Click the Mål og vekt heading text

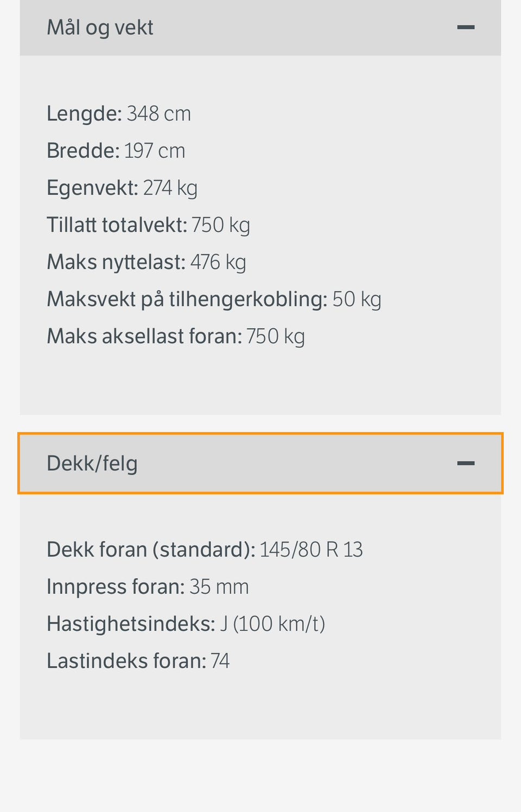click(x=100, y=27)
